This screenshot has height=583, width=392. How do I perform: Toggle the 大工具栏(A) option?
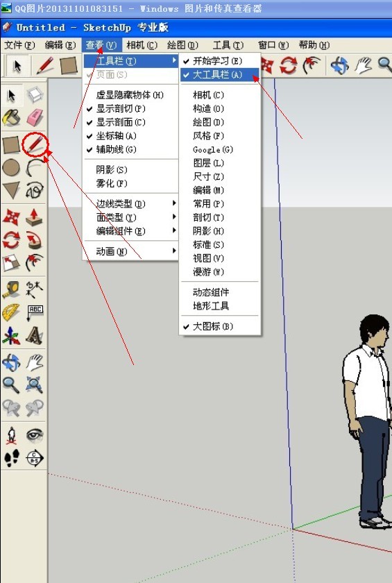coord(220,75)
